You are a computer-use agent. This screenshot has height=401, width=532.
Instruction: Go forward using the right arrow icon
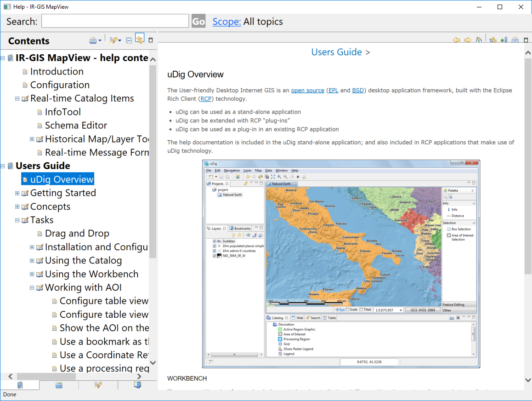pyautogui.click(x=467, y=40)
